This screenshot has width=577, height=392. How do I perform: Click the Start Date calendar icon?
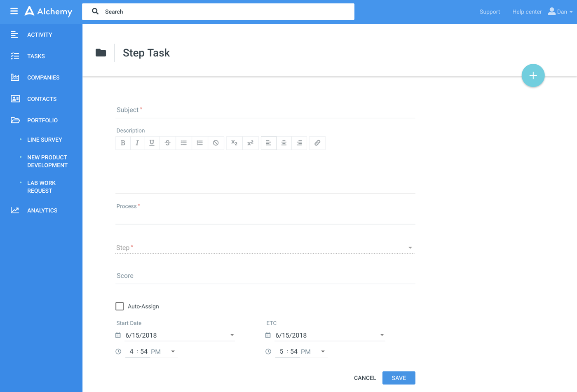[x=118, y=335]
